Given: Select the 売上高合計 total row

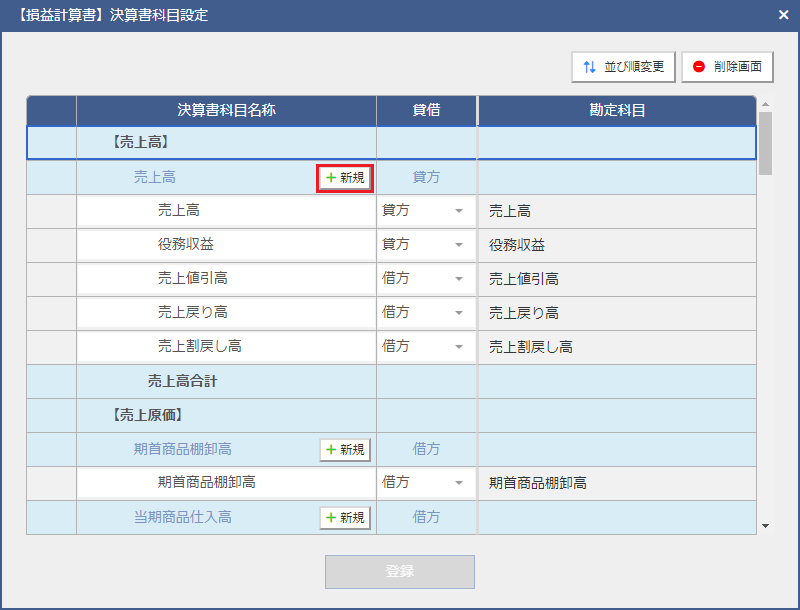Looking at the screenshot, I should (x=226, y=382).
